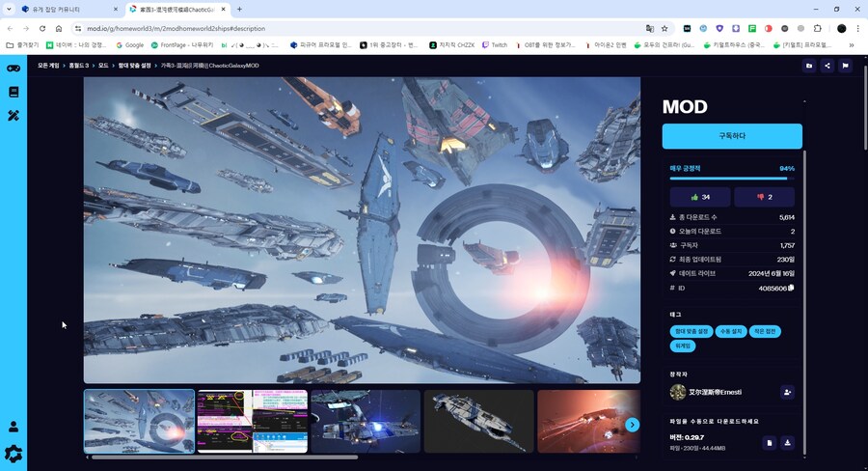Bookmark this page with the star icon
The width and height of the screenshot is (868, 471).
point(665,28)
